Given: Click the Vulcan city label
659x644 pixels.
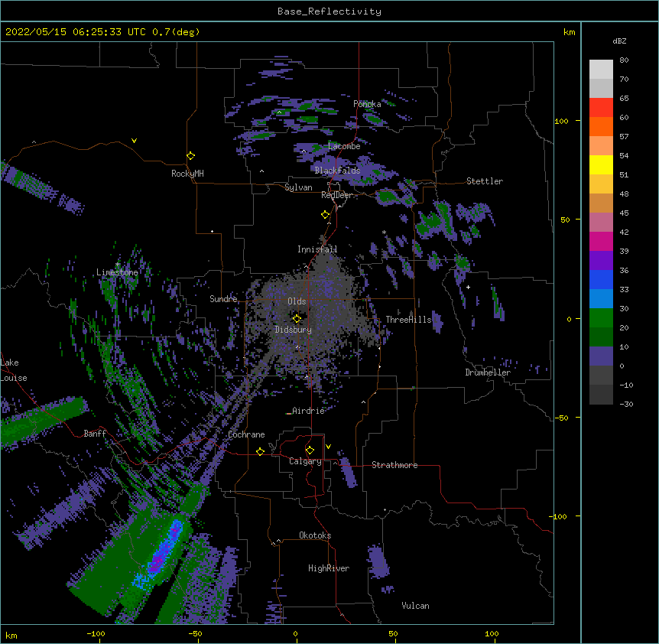Looking at the screenshot, I should tap(415, 606).
